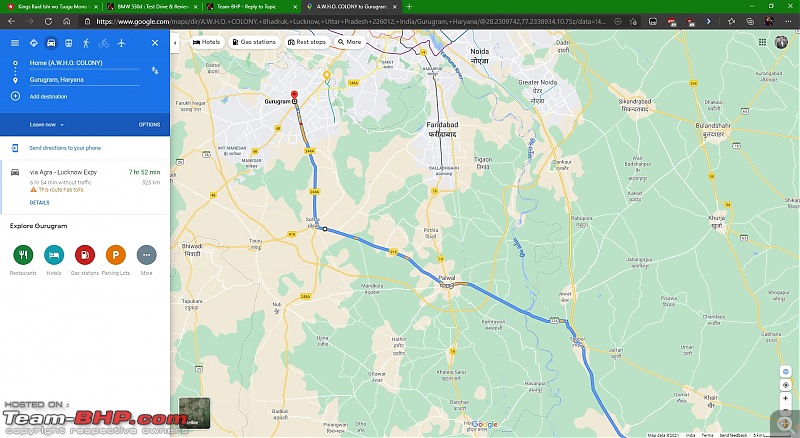
Task: Edit destination field Gurugram, Haryana
Action: click(84, 80)
